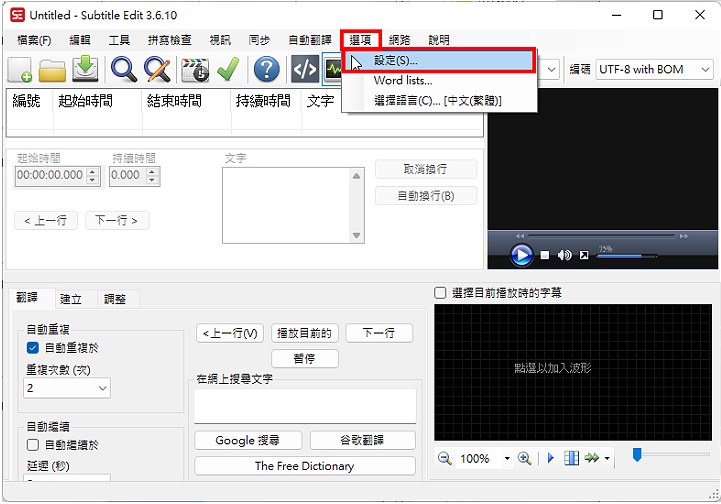721x504 pixels.
Task: Enable the 自動重複於 checkbox
Action: click(x=33, y=348)
